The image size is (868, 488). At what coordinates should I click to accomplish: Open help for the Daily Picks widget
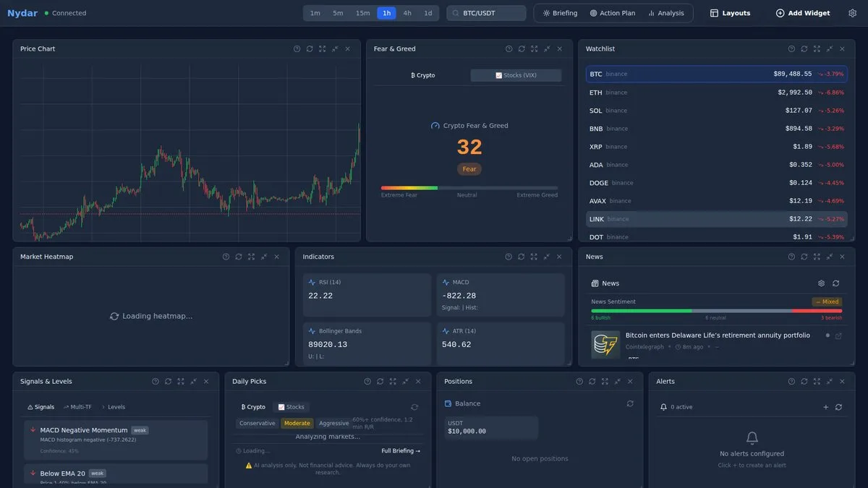pyautogui.click(x=367, y=382)
